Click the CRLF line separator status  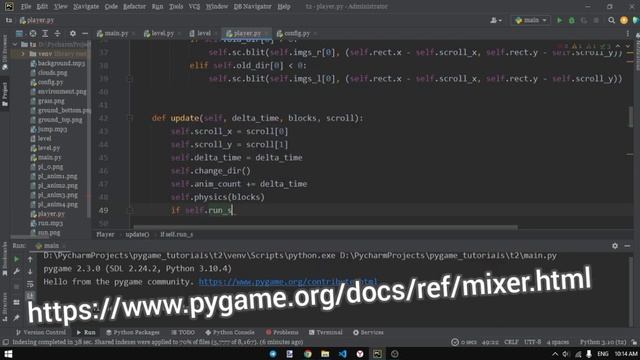click(x=511, y=342)
